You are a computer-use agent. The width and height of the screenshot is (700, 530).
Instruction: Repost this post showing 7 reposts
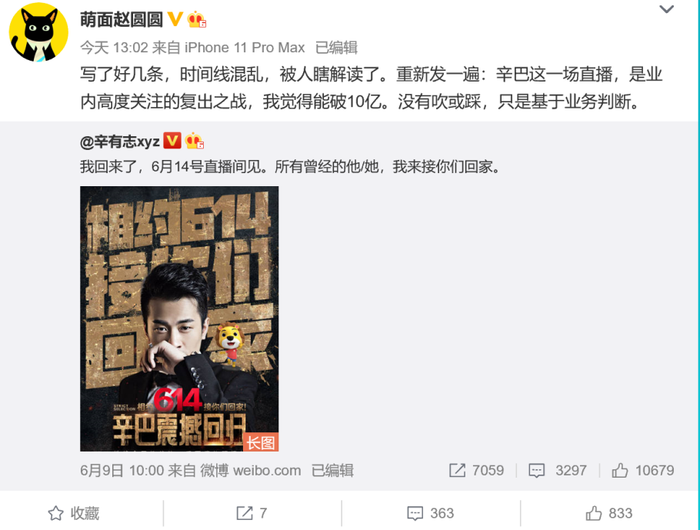pyautogui.click(x=252, y=513)
